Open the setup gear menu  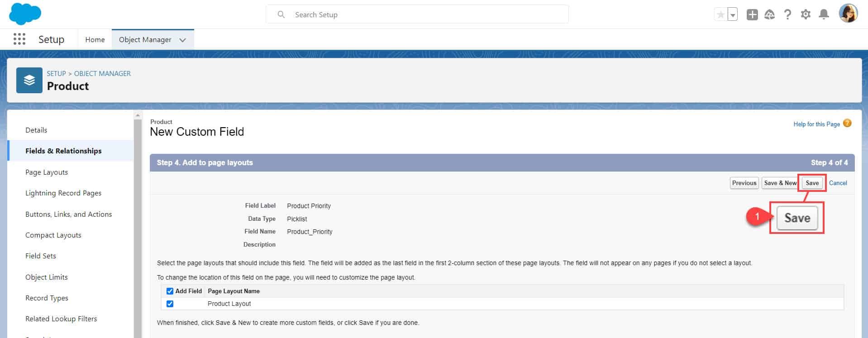(x=806, y=14)
